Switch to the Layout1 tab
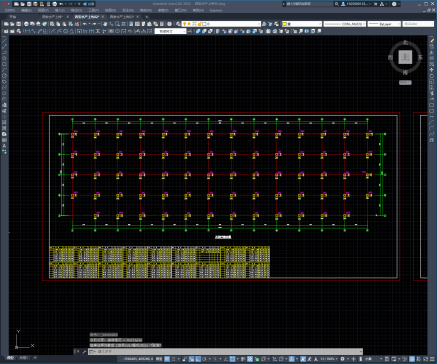This screenshot has height=364, width=437. 24,358
